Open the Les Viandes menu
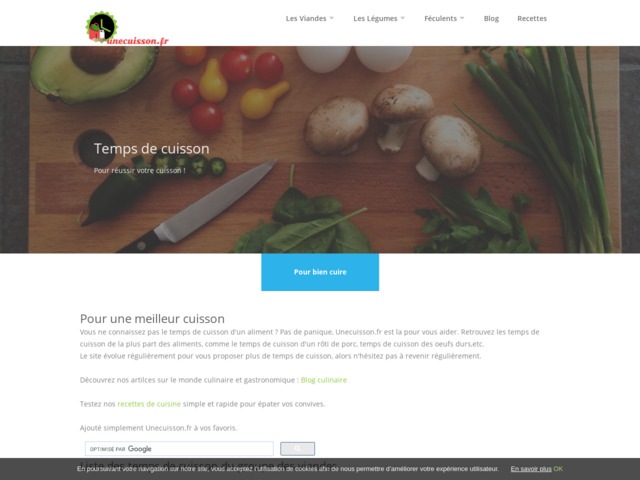The image size is (640, 480). coord(306,18)
